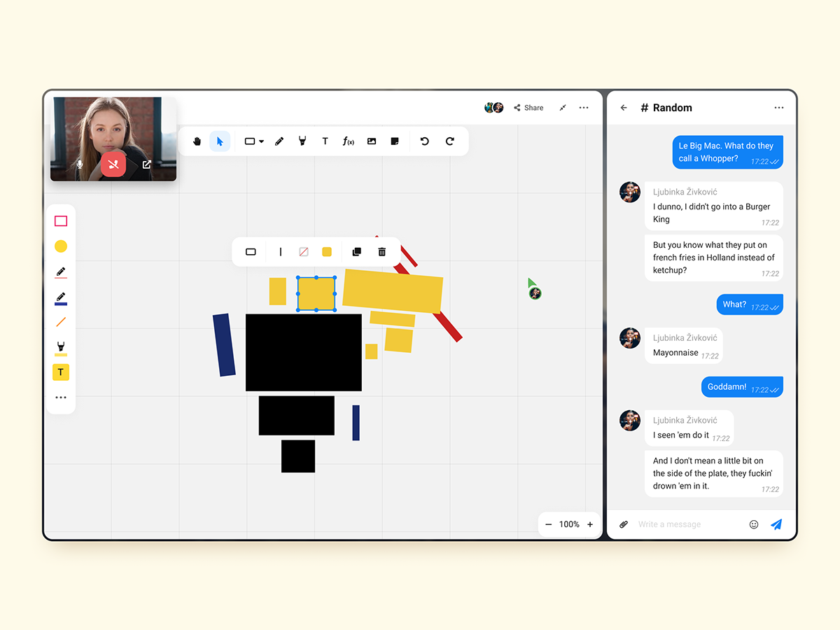Viewport: 840px width, 630px height.
Task: End the video call with red button
Action: [113, 164]
